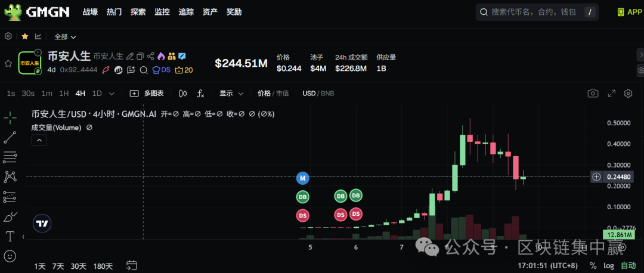Screen dimensions: 644x273
Task: Click the round chart icon after feather
Action: 119,70
